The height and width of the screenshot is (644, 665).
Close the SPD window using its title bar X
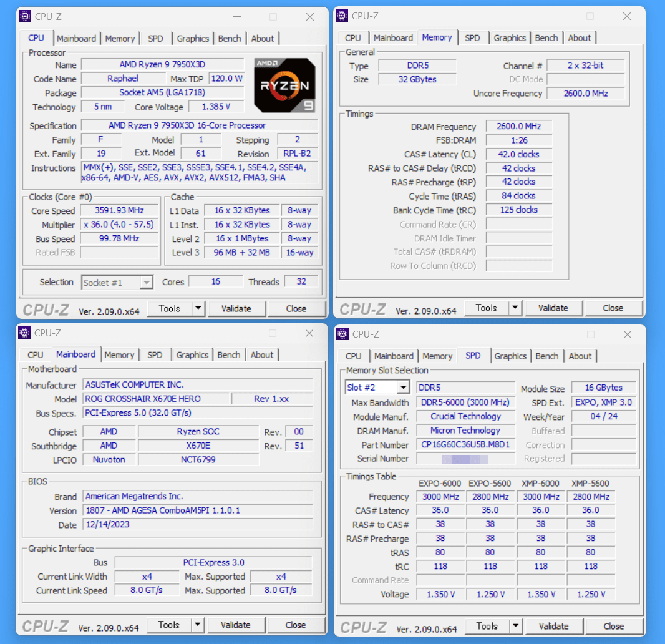[627, 334]
